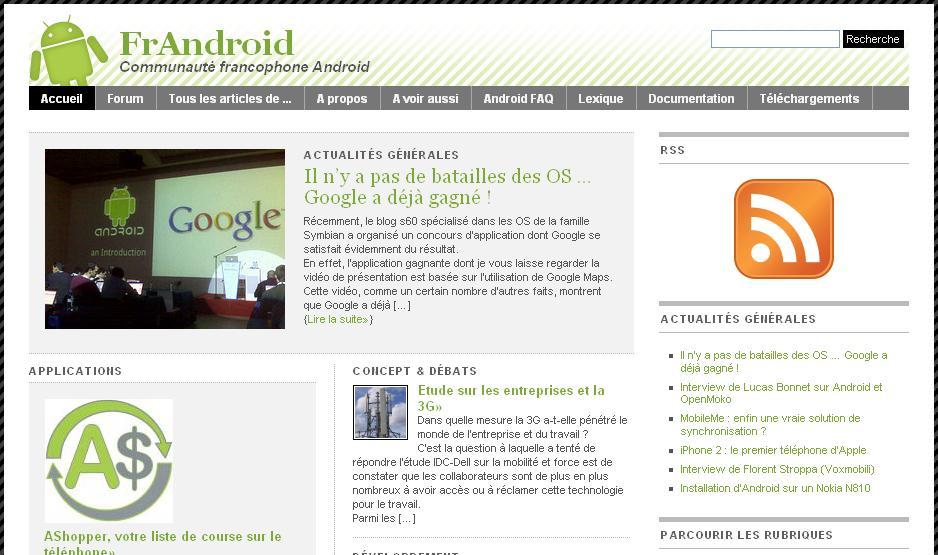Click the FrAndroid site title
Viewport: 938px width, 555px height.
point(207,43)
